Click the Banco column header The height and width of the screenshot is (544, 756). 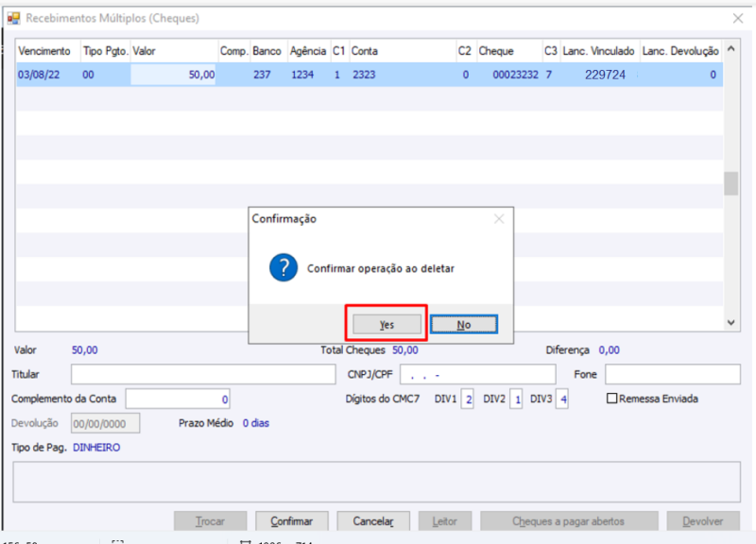(268, 51)
